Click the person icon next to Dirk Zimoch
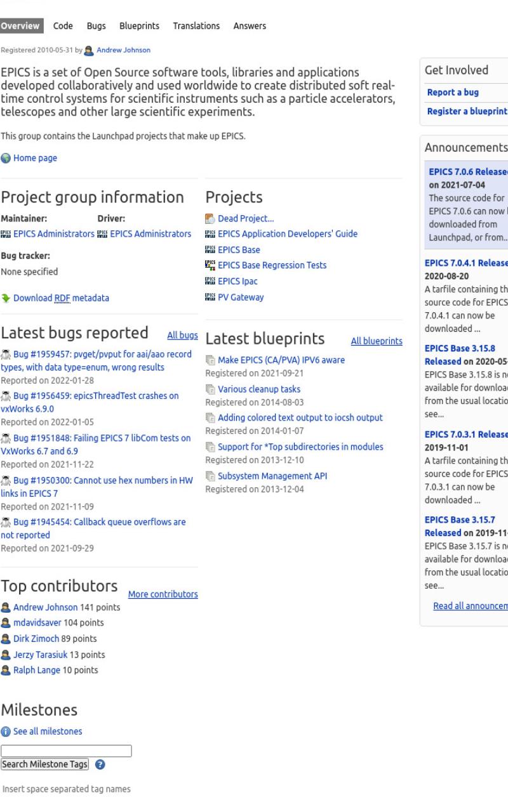 5,639
